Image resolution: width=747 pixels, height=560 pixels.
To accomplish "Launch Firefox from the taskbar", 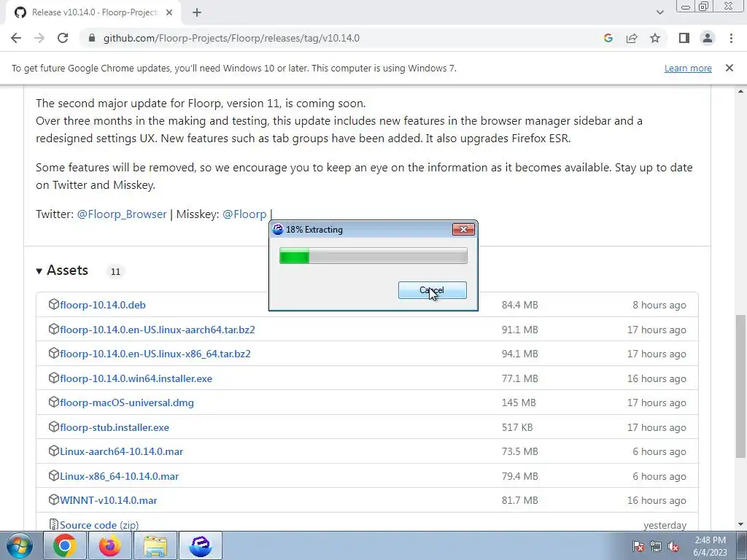I will coord(110,545).
